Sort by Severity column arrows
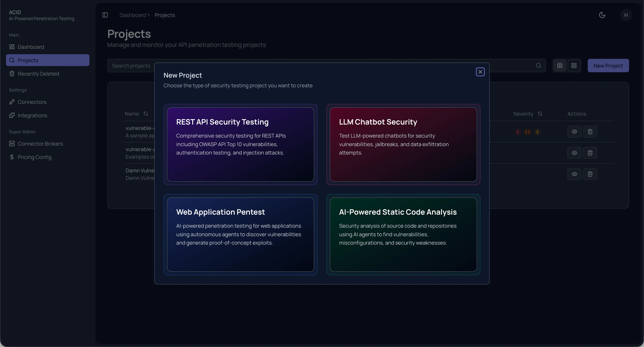644x347 pixels. (x=540, y=114)
